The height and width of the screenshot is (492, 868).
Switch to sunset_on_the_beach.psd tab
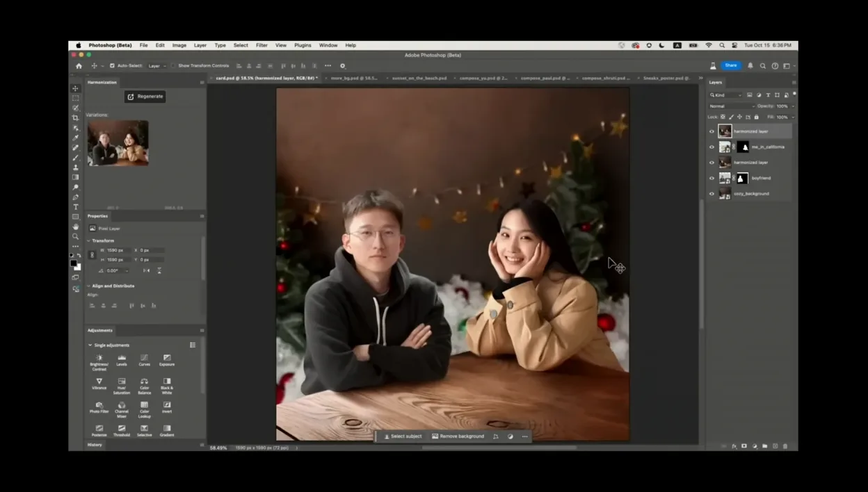point(419,78)
